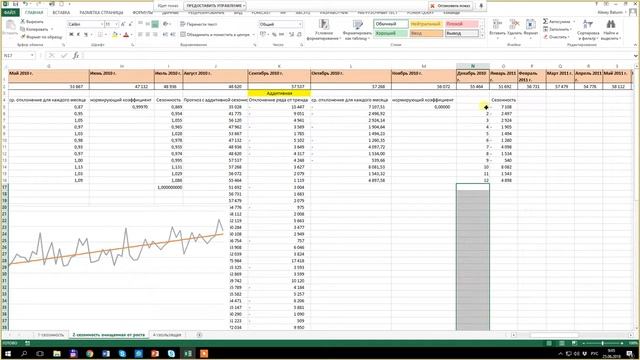Toggle italic formatting

(x=78, y=35)
